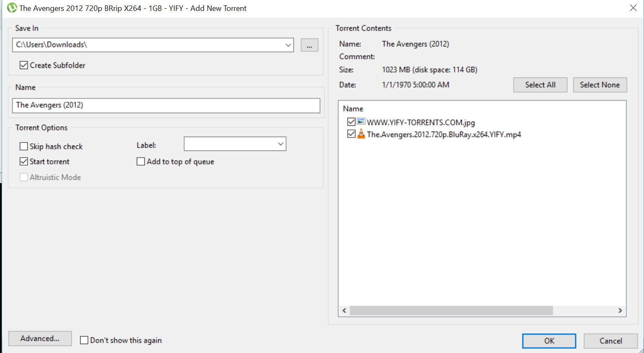Click the Select All button
This screenshot has width=644, height=353.
[x=540, y=85]
